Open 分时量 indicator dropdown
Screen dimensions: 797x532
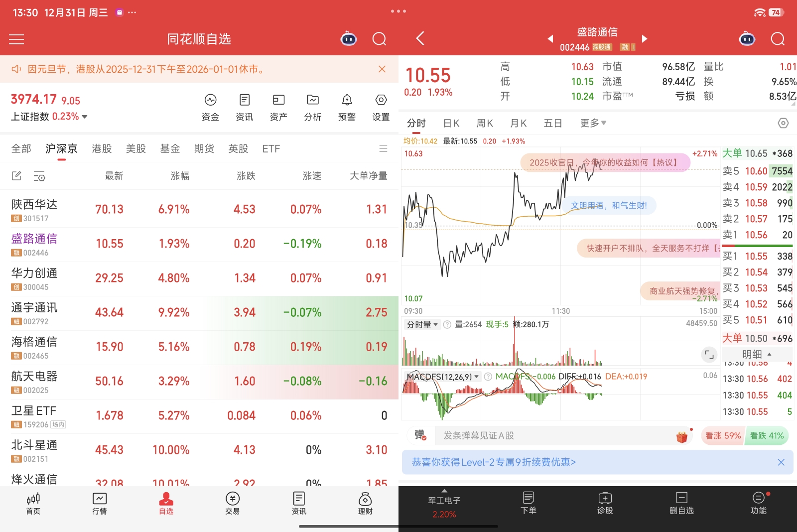[x=422, y=324]
